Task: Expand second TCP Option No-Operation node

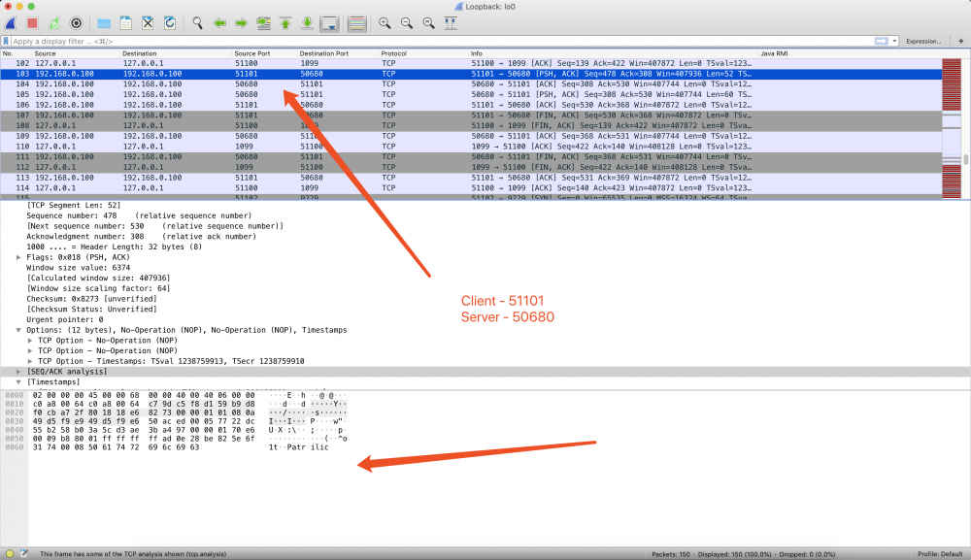Action: (30, 351)
